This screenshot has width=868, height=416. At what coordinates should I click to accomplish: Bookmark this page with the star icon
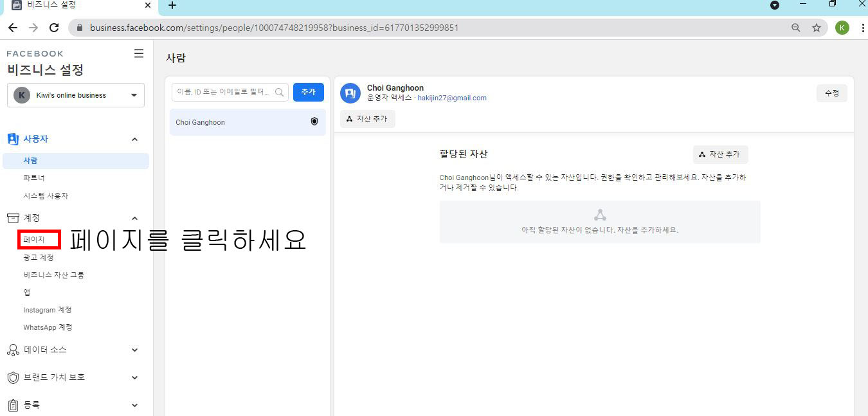click(x=817, y=28)
